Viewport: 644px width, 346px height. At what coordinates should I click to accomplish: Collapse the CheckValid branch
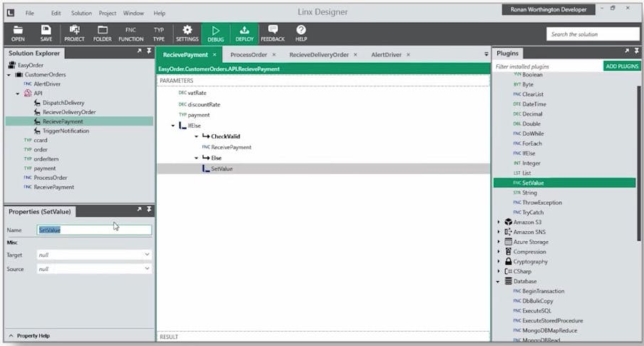tap(197, 136)
